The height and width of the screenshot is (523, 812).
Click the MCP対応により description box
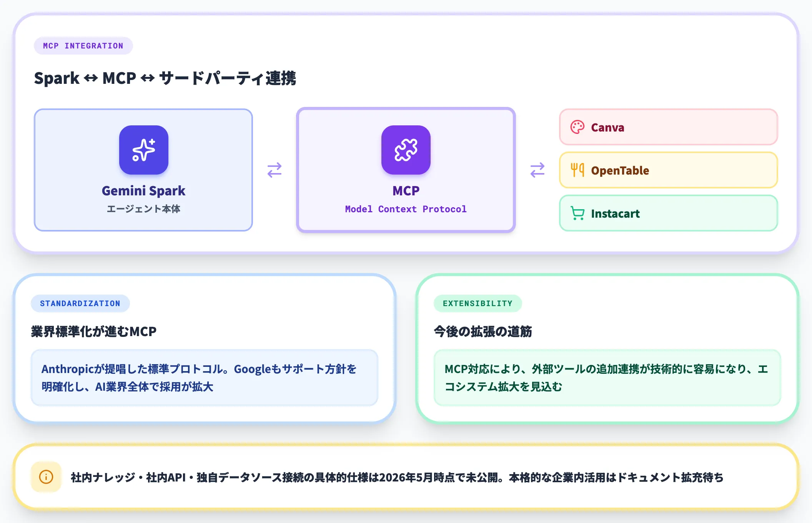607,378
